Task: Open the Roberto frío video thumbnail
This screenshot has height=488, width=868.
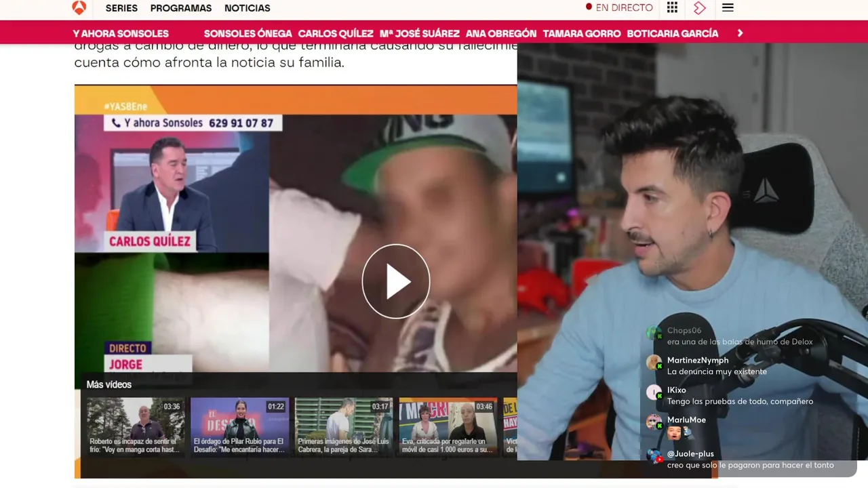Action: pyautogui.click(x=135, y=426)
